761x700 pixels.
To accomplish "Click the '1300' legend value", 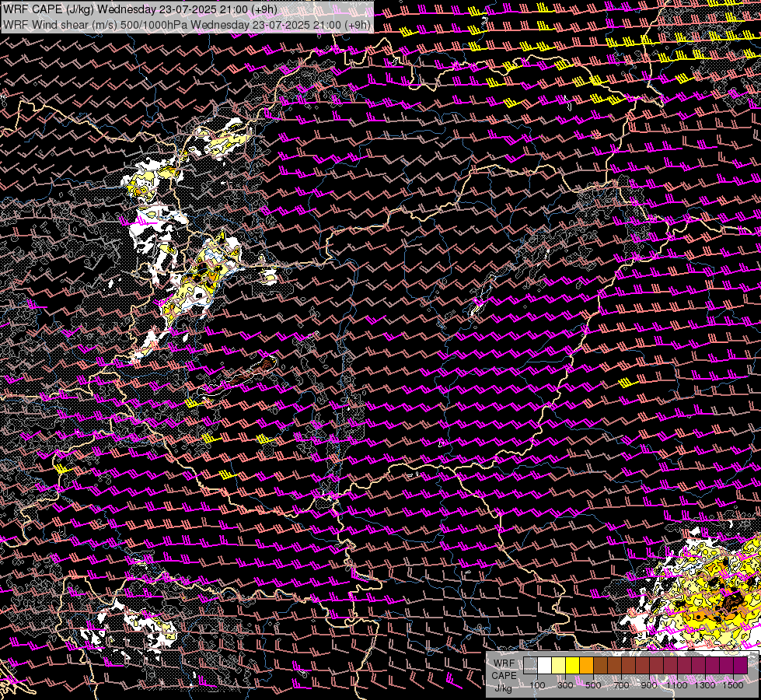I will pyautogui.click(x=705, y=685).
